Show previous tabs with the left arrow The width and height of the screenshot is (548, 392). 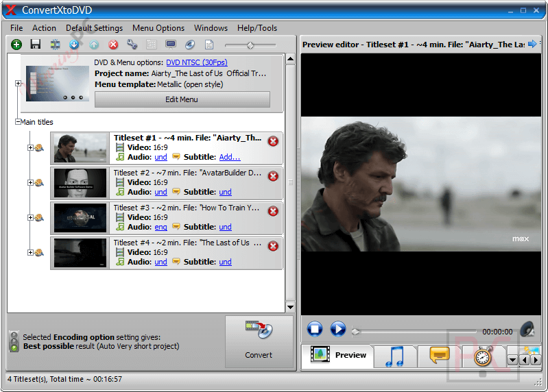click(x=524, y=360)
